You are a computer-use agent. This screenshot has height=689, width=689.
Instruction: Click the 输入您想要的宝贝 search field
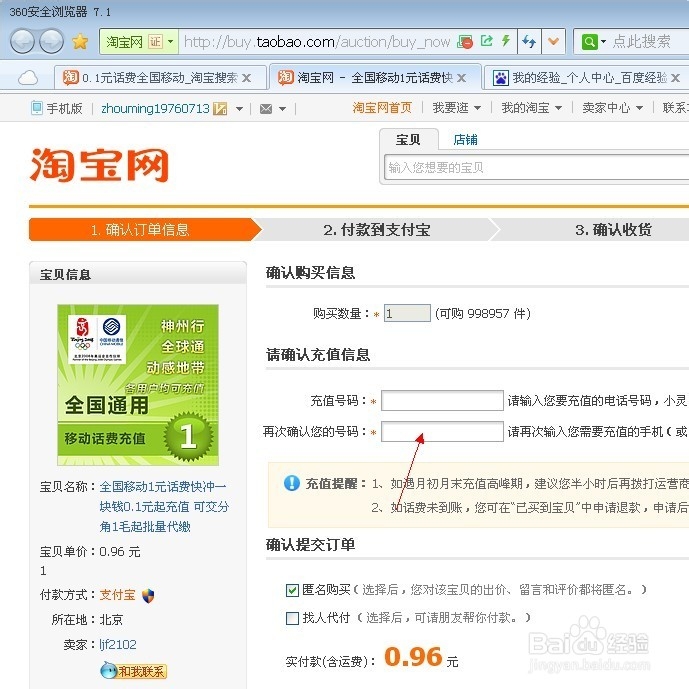(x=536, y=167)
